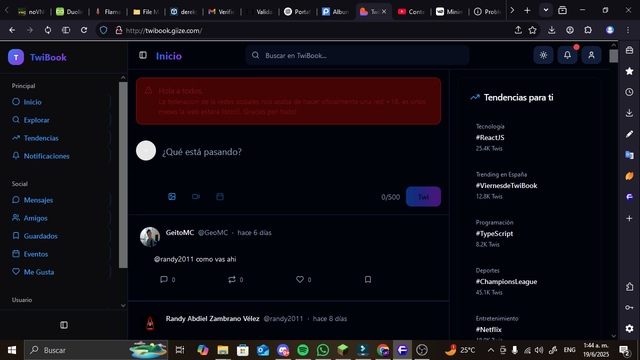Click the URL twibook.giize.com address field
This screenshot has height=360, width=640.
pyautogui.click(x=164, y=31)
